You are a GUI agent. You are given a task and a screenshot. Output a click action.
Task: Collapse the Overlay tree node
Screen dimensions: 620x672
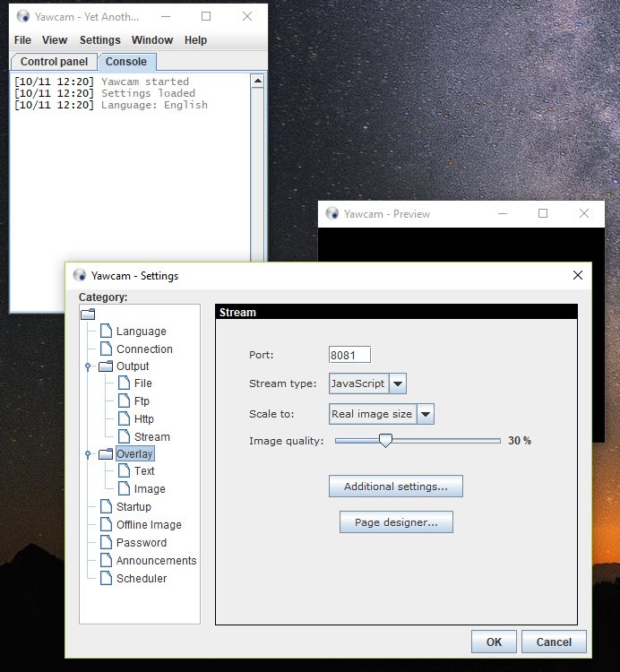click(x=88, y=454)
